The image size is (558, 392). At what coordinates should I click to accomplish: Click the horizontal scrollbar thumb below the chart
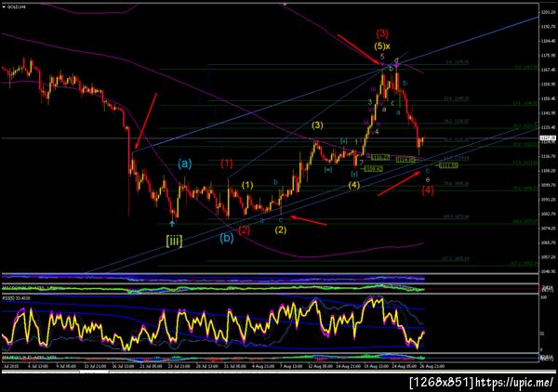pos(94,372)
